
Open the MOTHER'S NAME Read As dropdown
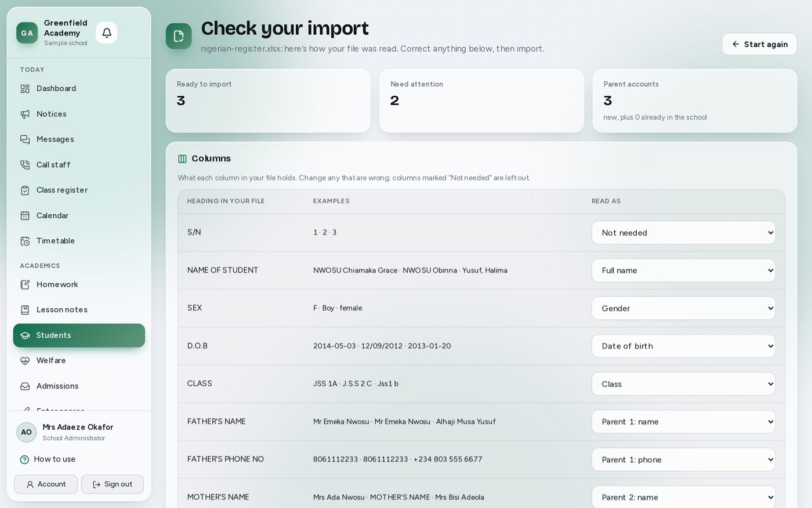point(683,498)
